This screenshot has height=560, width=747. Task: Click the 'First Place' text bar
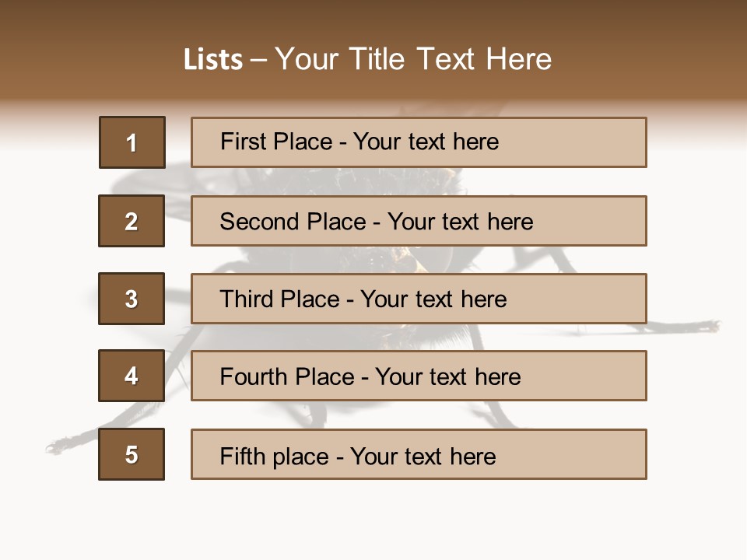419,142
